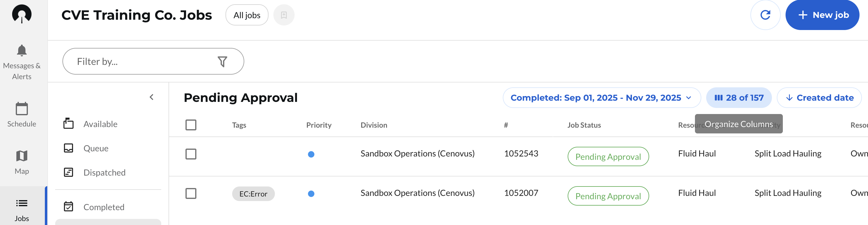Click the All jobs button
Screen dimensions: 868x225
[247, 15]
